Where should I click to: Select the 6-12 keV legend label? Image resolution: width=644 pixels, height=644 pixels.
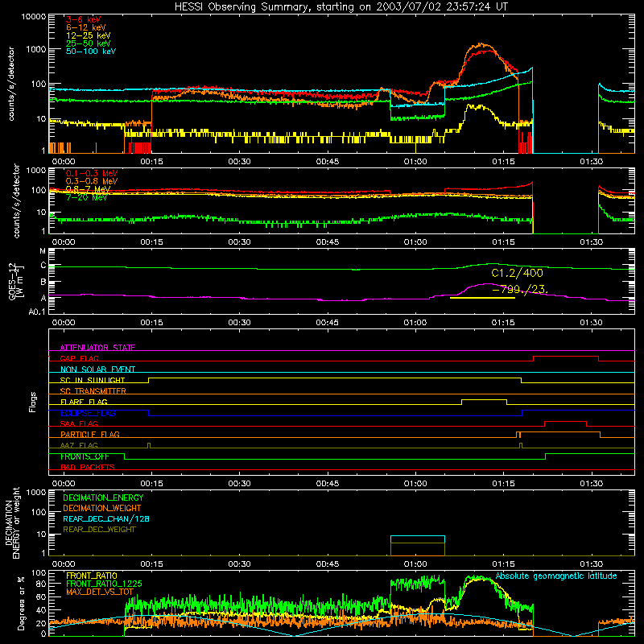coord(86,27)
